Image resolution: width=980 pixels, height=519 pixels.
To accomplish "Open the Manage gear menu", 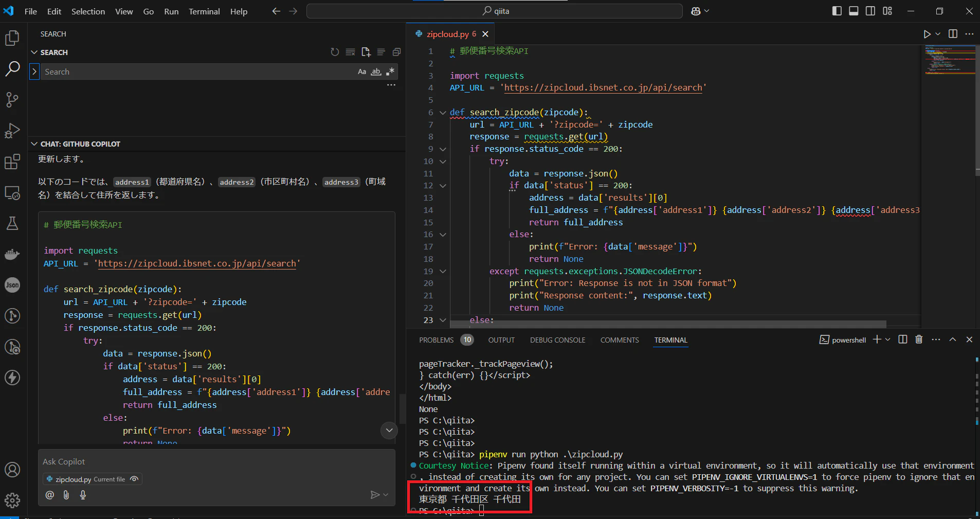I will (x=12, y=500).
